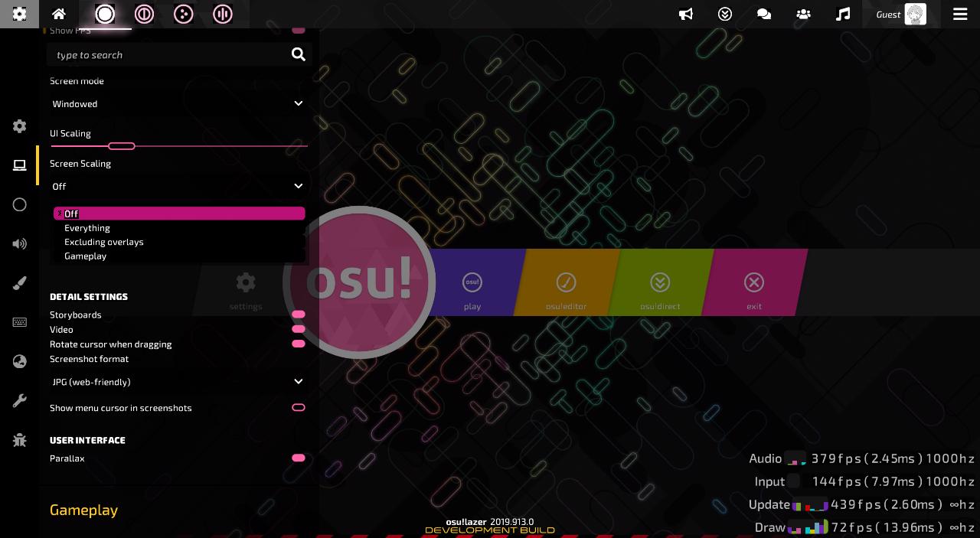Jump to Audio section speaker icon
The height and width of the screenshot is (538, 980).
click(20, 244)
